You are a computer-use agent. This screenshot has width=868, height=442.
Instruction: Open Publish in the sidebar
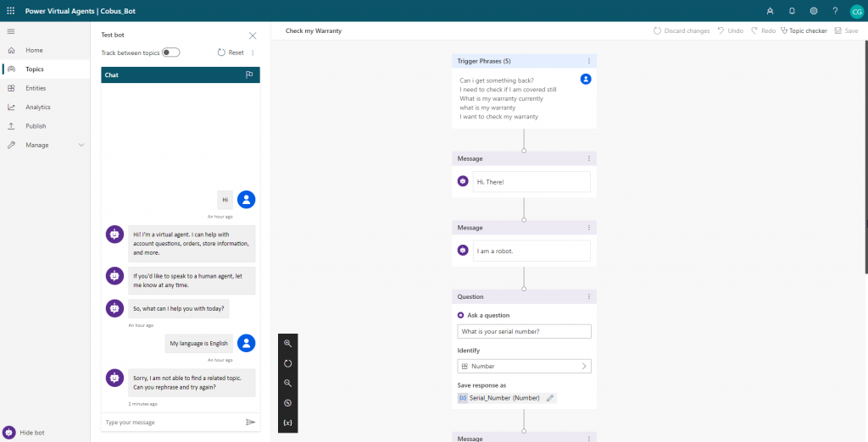(45, 126)
